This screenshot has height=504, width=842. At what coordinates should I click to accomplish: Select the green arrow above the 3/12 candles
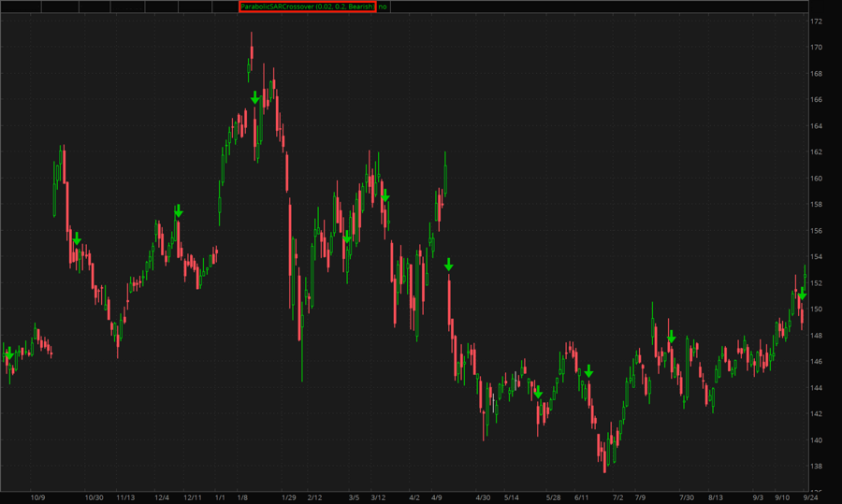(x=385, y=196)
